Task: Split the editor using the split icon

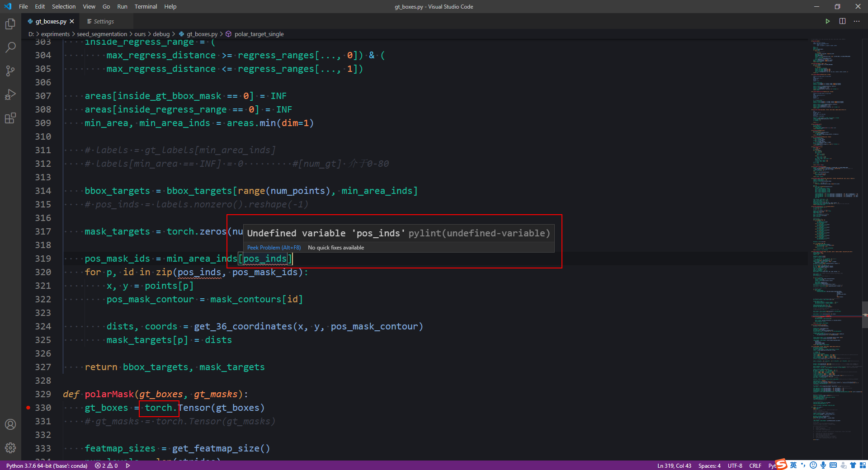Action: pos(842,21)
